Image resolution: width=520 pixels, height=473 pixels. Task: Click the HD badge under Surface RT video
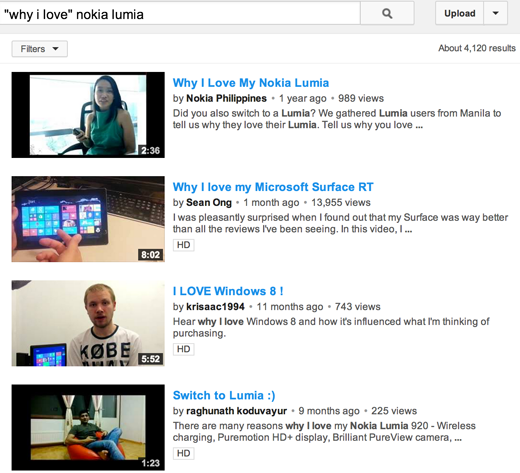coord(183,245)
